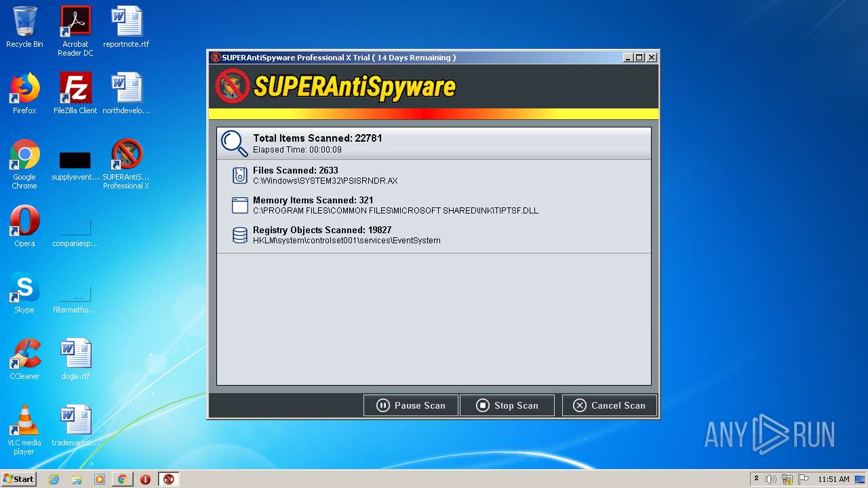The image size is (868, 488).
Task: Open the Acrobat Reader DC shortcut
Action: tap(75, 31)
